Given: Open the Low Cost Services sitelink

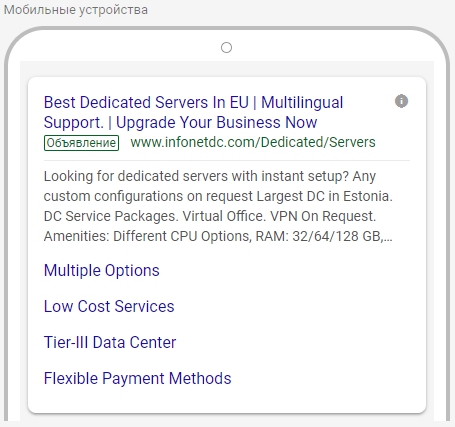Looking at the screenshot, I should [x=109, y=306].
